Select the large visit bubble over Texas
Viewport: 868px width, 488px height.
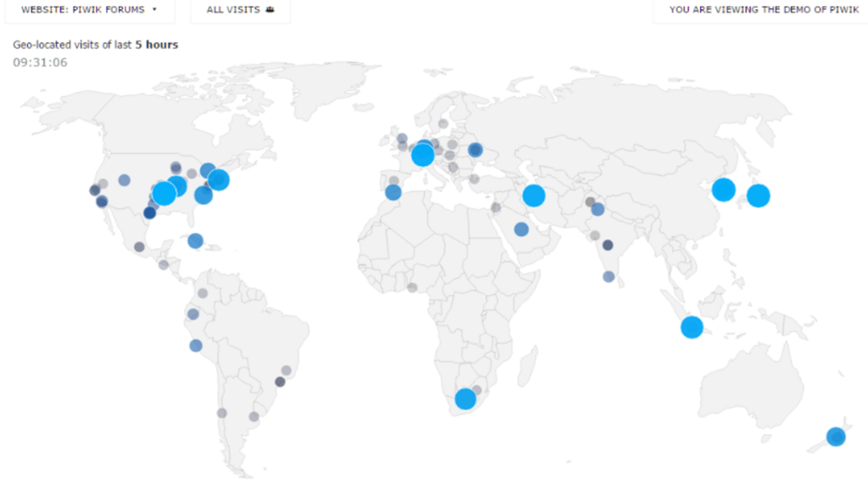(165, 194)
